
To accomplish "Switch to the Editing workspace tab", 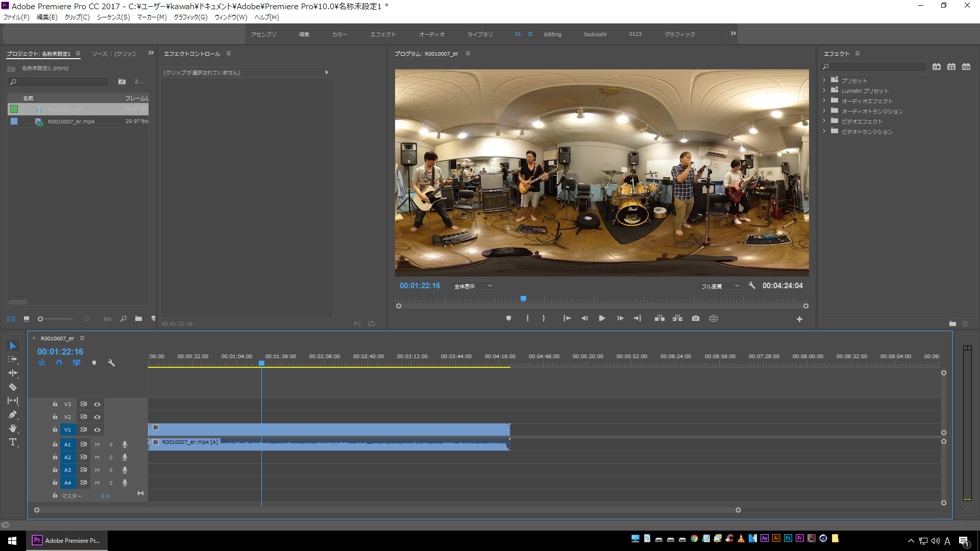I will coord(553,34).
